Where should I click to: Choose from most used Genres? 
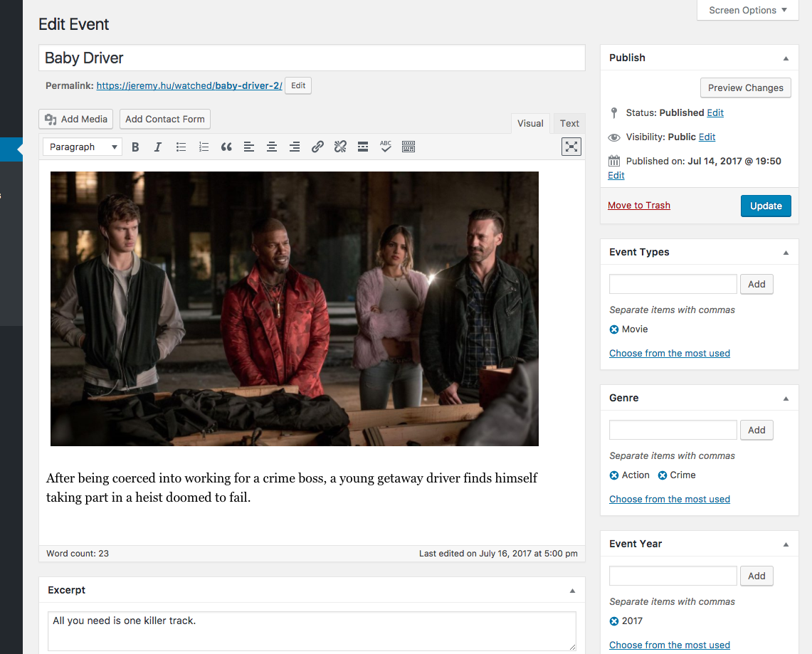click(670, 500)
